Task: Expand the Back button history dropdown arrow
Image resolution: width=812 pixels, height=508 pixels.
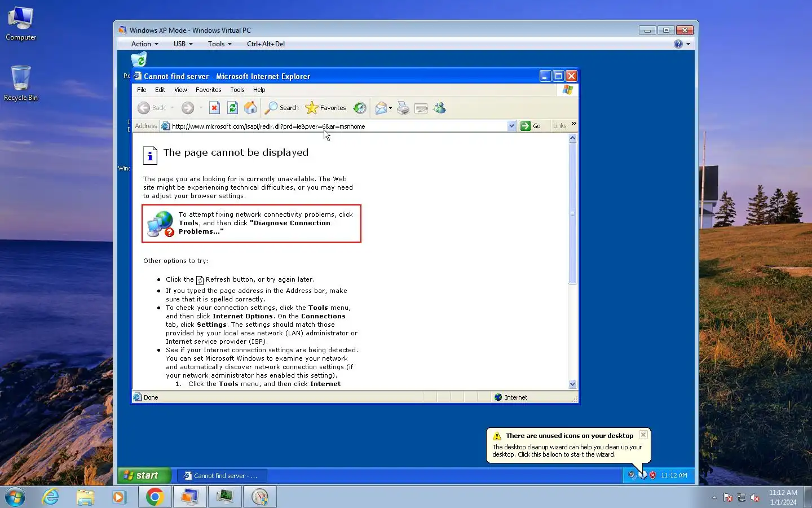Action: [x=172, y=108]
